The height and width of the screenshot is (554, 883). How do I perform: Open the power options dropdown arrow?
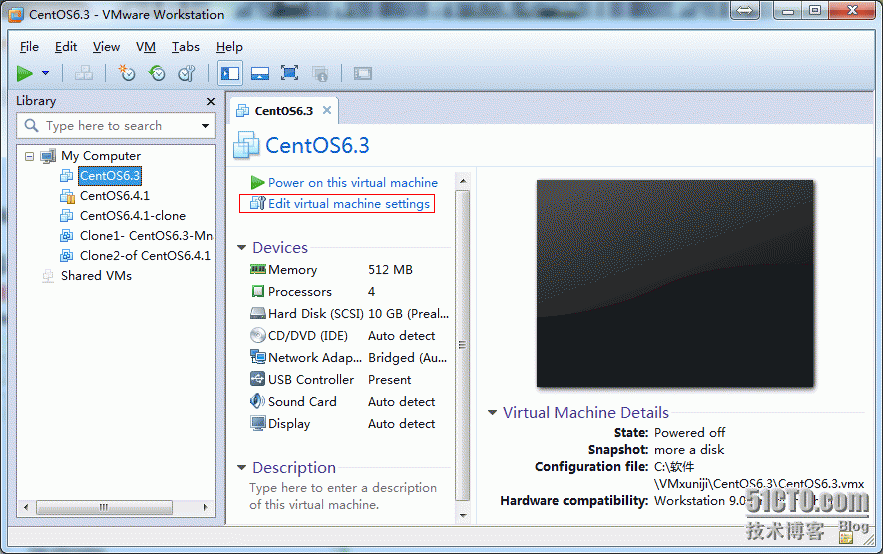(46, 73)
